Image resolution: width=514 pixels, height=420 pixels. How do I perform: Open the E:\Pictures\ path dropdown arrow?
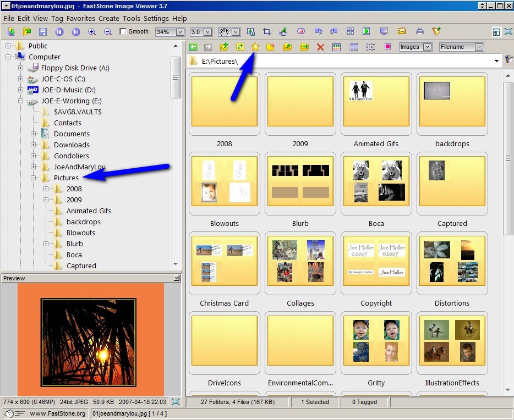(496, 61)
